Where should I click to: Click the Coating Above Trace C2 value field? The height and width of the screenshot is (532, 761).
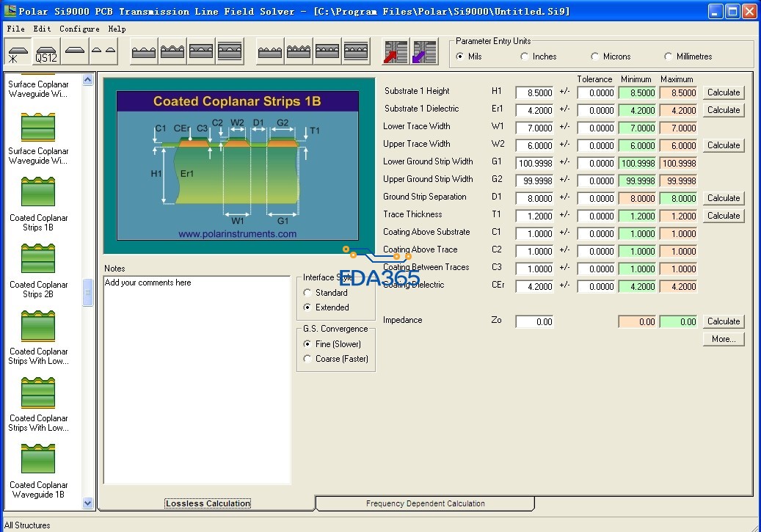(534, 252)
